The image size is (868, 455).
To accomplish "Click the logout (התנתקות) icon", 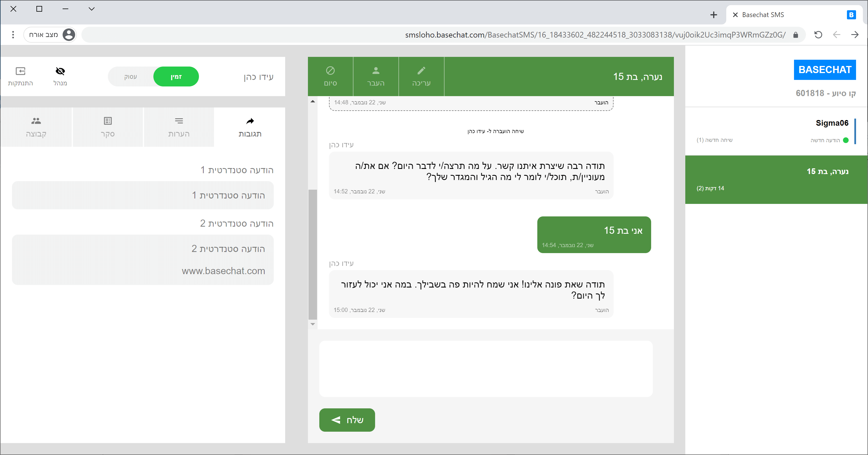I will [20, 71].
